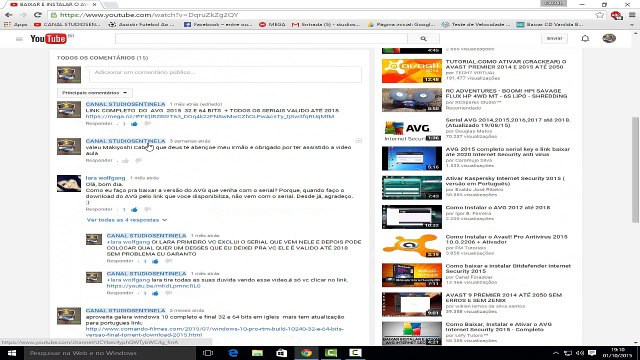This screenshot has width=640, height=360.
Task: Select the YouTube browser tab
Action: pos(53,4)
